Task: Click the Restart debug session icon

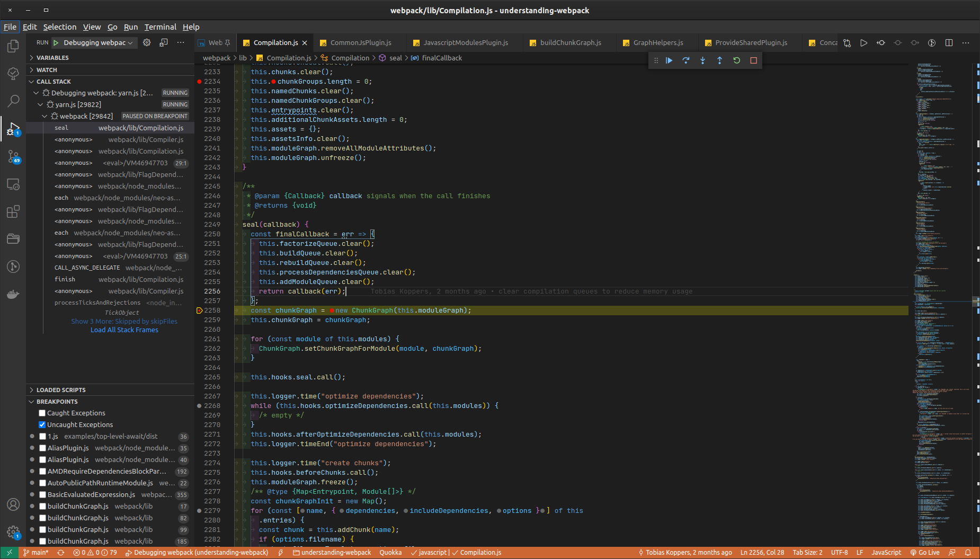Action: tap(736, 60)
